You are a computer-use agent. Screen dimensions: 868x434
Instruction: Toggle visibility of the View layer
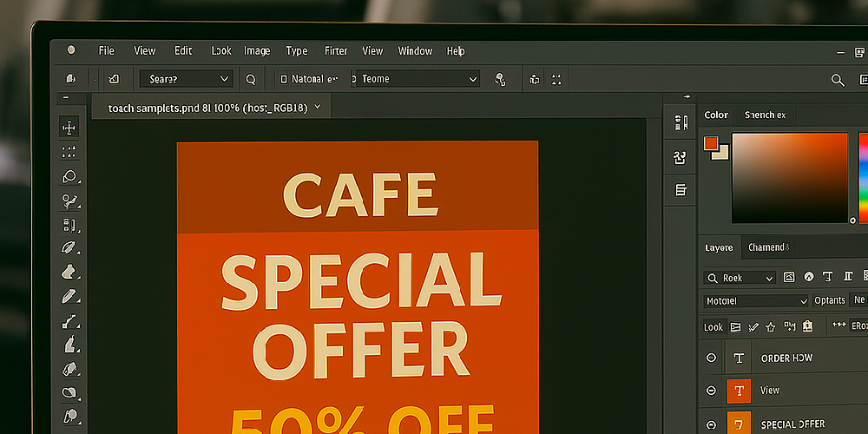[712, 391]
